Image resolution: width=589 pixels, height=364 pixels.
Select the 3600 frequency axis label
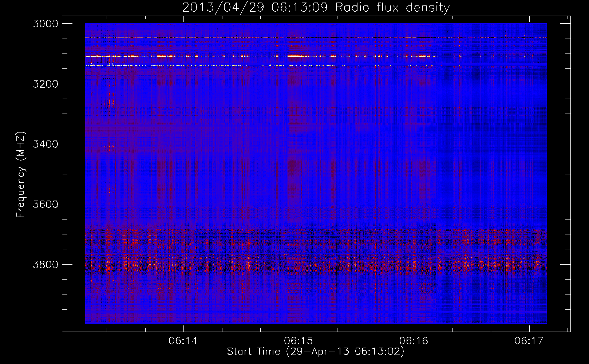tap(46, 204)
